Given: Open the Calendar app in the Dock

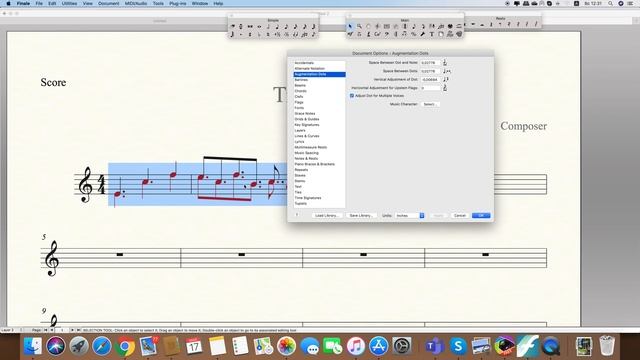Looking at the screenshot, I should click(x=194, y=346).
